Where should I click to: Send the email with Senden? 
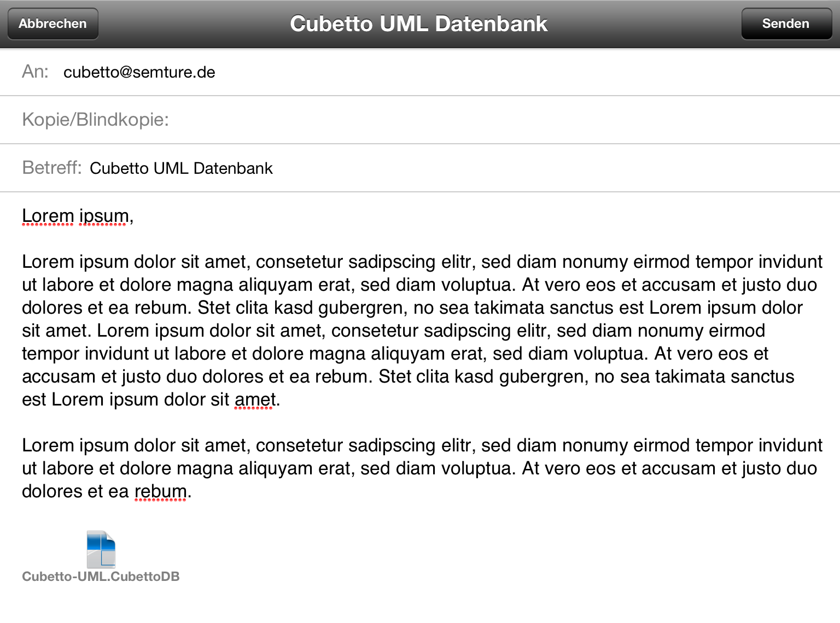[x=786, y=23]
